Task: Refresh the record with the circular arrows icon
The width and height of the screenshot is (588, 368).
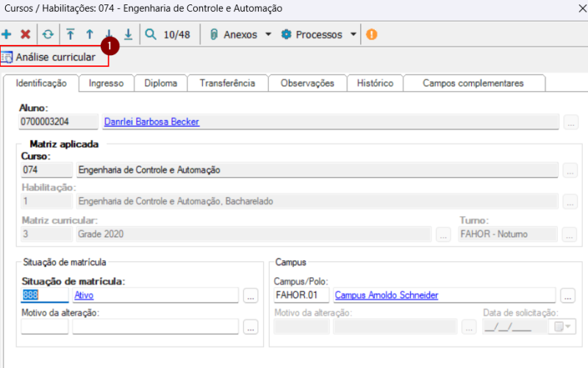Action: [48, 35]
